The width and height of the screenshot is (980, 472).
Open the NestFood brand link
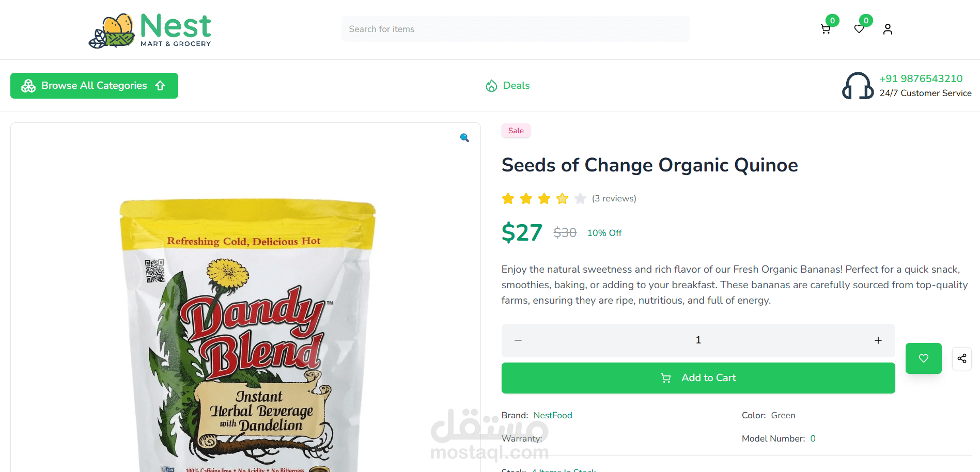pyautogui.click(x=552, y=415)
